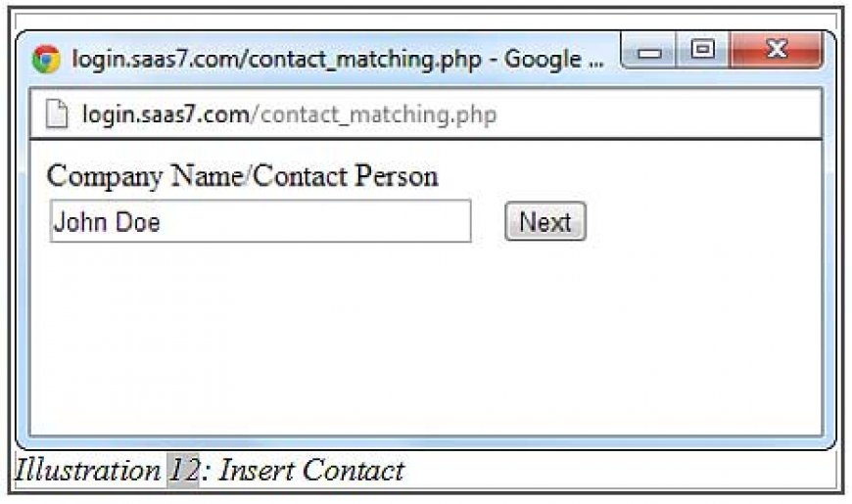Image resolution: width=852 pixels, height=504 pixels.
Task: Click the highlighted number 12 in caption
Action: [x=183, y=470]
